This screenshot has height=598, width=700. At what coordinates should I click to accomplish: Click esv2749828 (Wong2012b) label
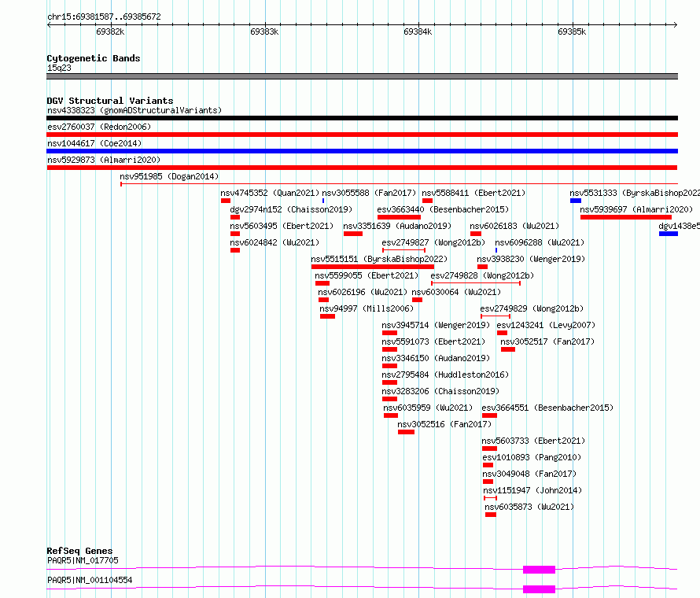[x=482, y=275]
